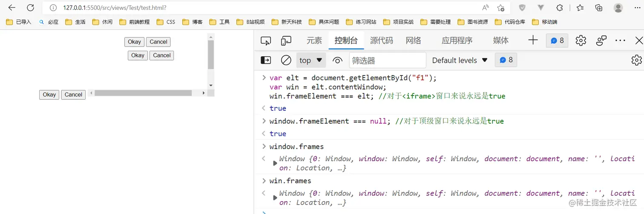644x214 pixels.
Task: Open the 休闲 bookmarks folder
Action: click(102, 22)
